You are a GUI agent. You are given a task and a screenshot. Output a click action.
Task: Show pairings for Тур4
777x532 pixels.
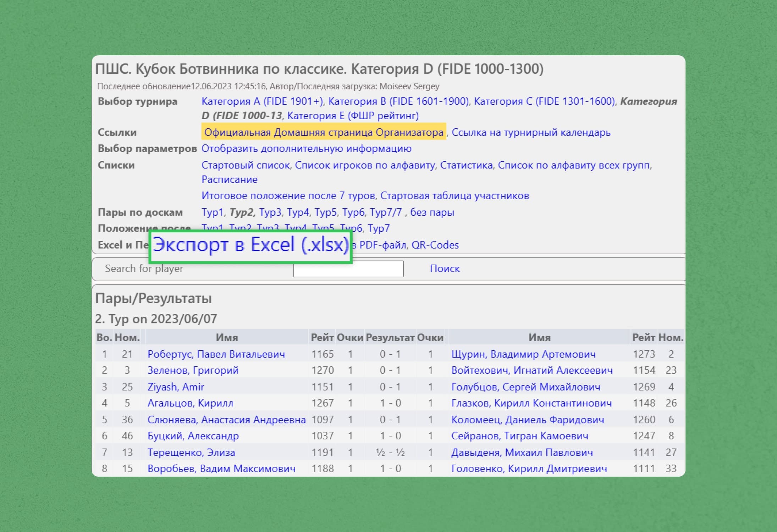(x=298, y=212)
